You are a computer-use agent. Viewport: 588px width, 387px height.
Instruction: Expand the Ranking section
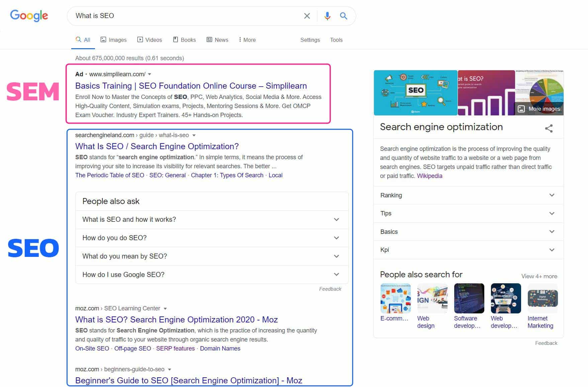click(x=468, y=195)
